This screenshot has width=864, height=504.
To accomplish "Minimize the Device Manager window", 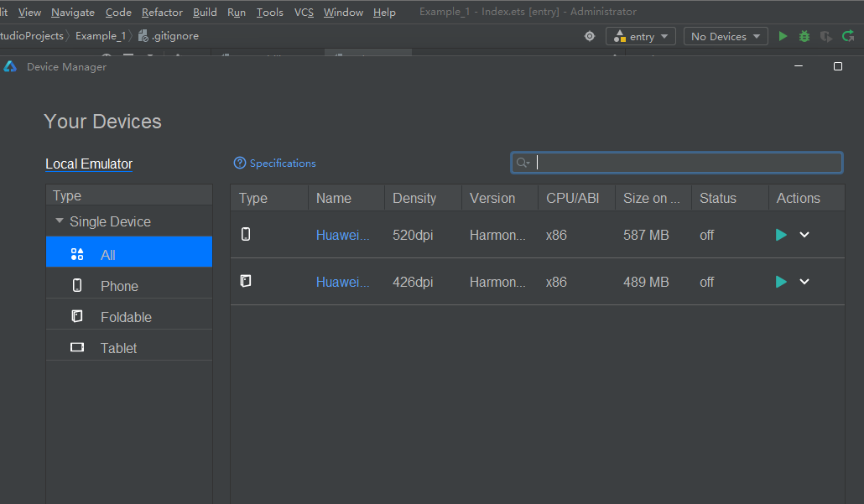I will (799, 66).
